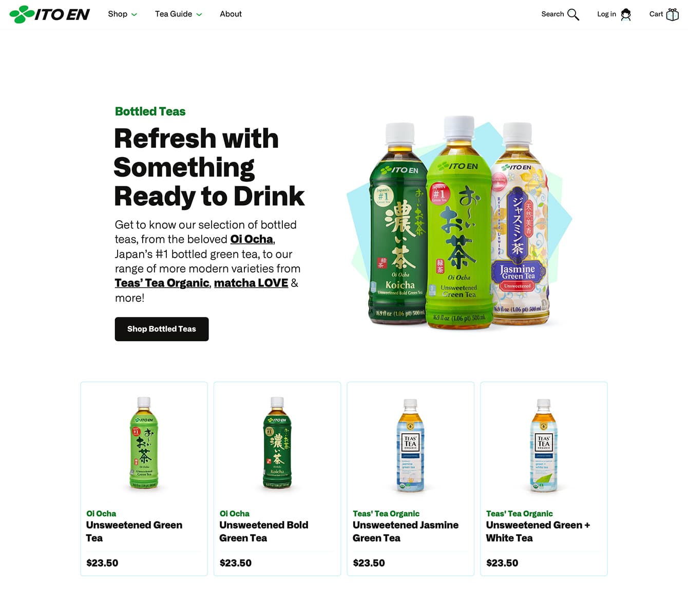
Task: Open the About page
Action: click(x=231, y=14)
